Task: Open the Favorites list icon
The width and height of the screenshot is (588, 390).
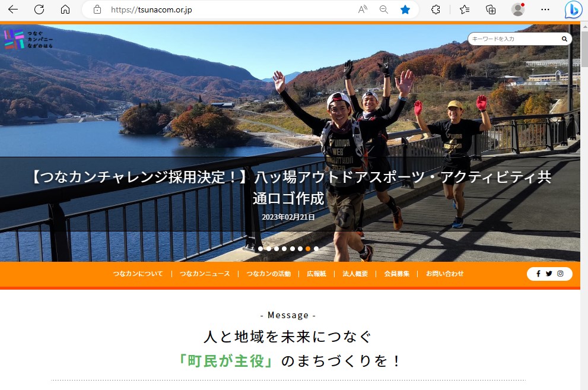Action: pyautogui.click(x=465, y=9)
